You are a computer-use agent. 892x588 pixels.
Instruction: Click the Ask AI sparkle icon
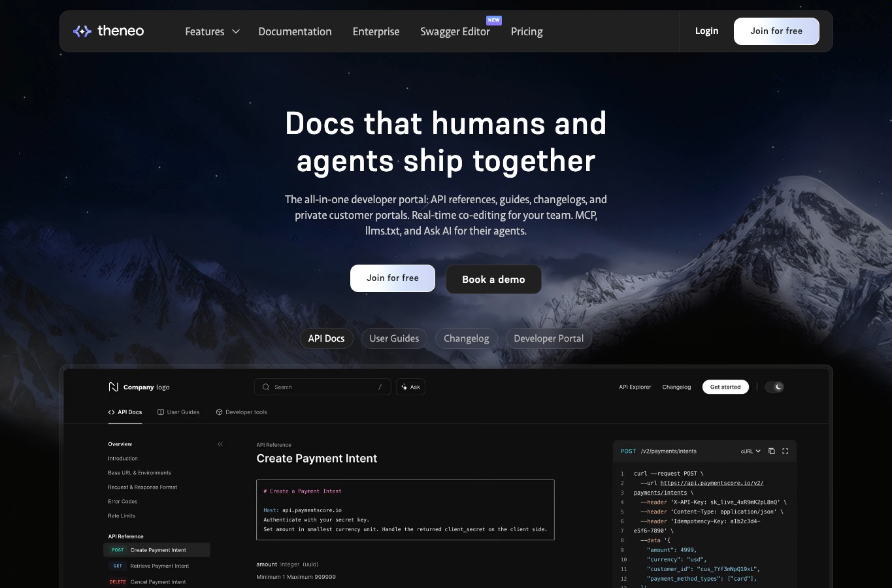[405, 387]
